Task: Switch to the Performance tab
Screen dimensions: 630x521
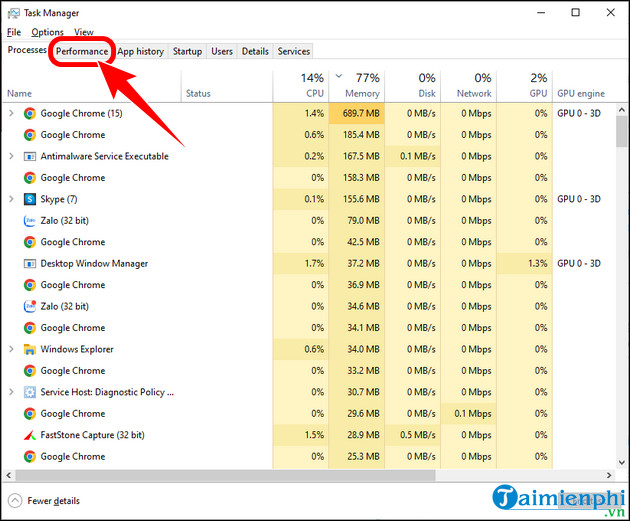Action: (82, 51)
